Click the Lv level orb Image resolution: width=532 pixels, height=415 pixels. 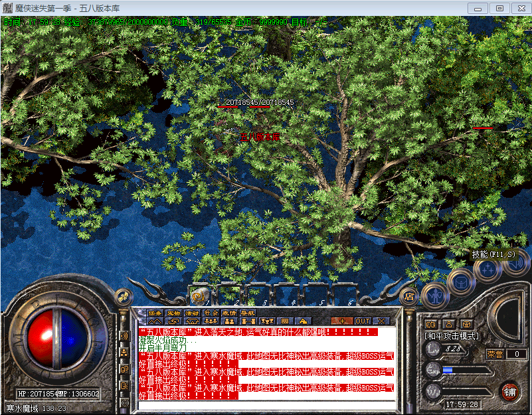(x=433, y=349)
